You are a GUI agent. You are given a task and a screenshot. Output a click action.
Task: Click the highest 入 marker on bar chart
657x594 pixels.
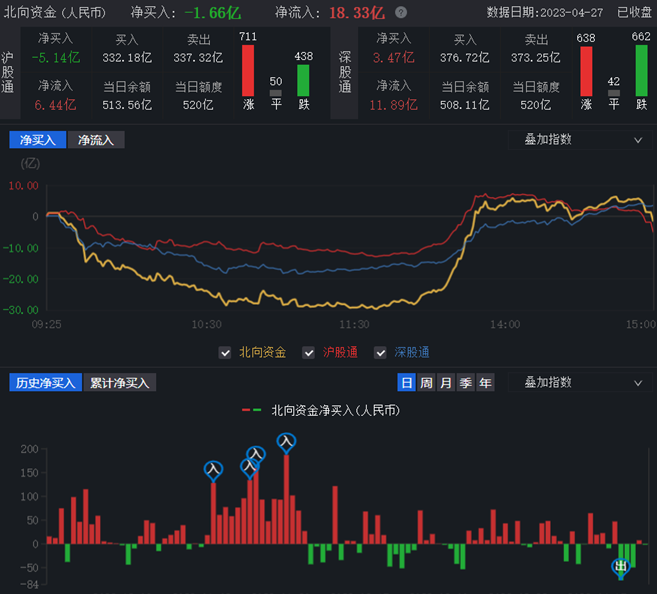coord(287,441)
